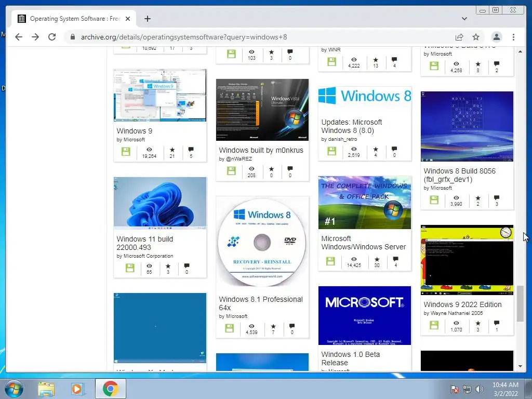
Task: Open Windows built by m0nkrus title
Action: click(261, 150)
